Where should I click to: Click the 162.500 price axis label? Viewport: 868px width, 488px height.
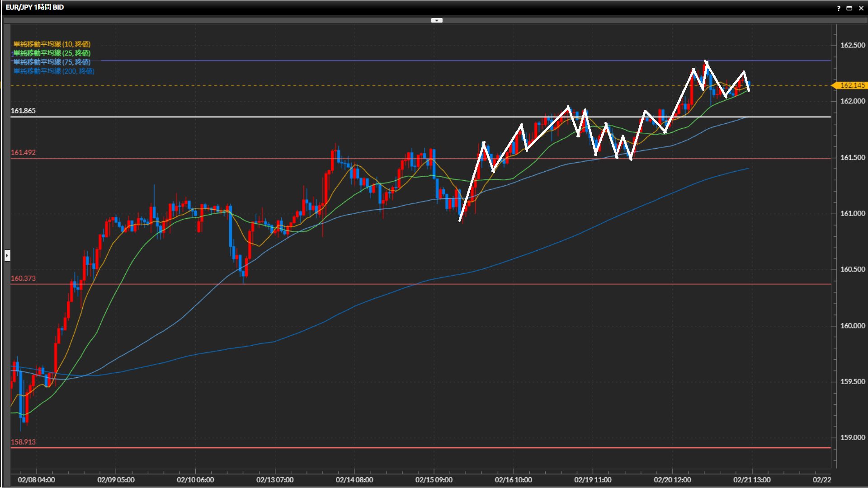coord(852,45)
